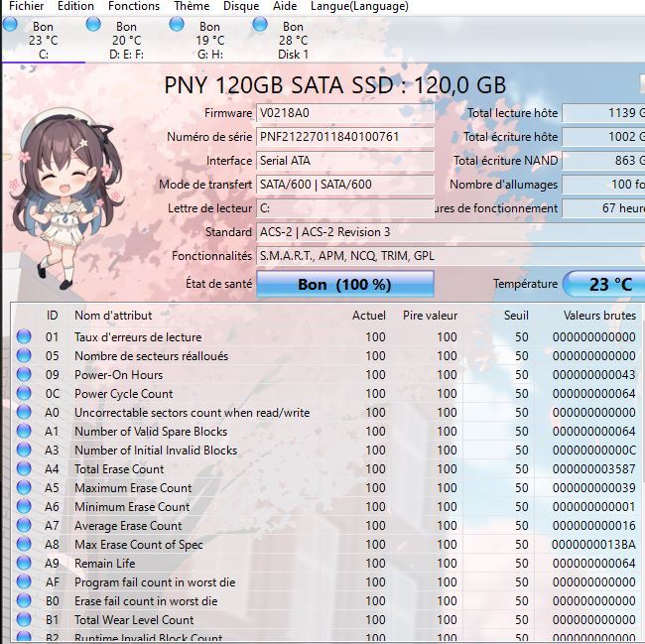
Task: Click status orb of Total Wear Level Count
Action: 24,620
